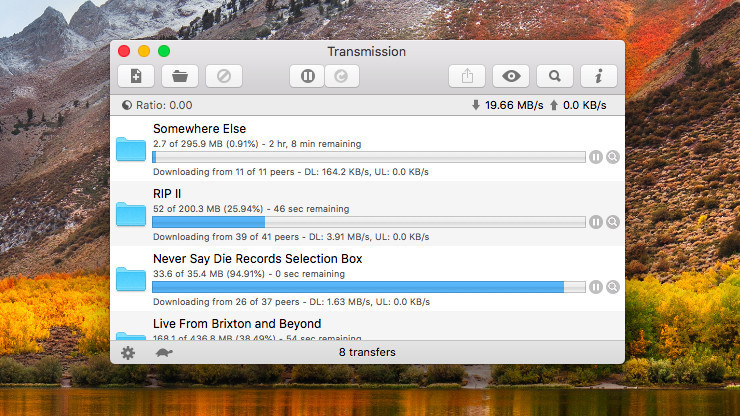Click Never Say Die Records progress bar

click(369, 287)
